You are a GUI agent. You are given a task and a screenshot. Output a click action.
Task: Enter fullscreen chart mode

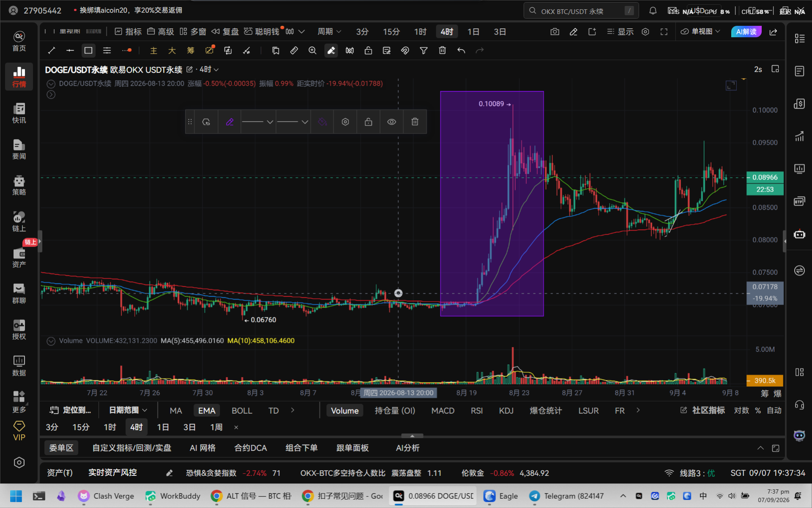664,32
